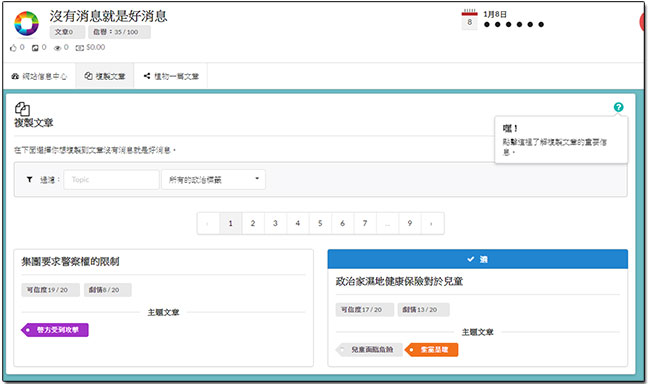This screenshot has height=384, width=650.
Task: Click the green help question mark icon
Action: point(618,107)
